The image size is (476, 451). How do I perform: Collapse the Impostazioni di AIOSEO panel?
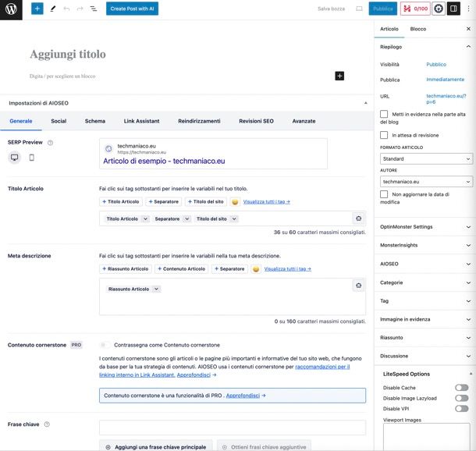pos(365,103)
